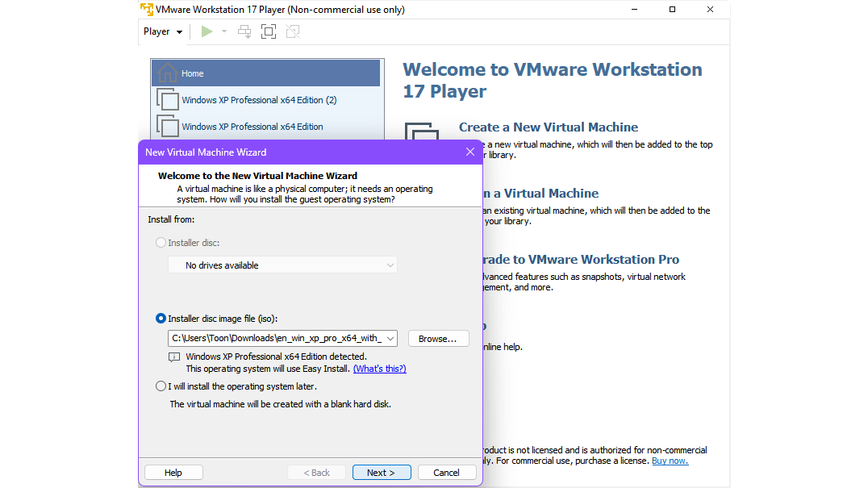Screen dimensions: 868x488
Task: Click the VMware Workstation logo in title bar
Action: (x=147, y=10)
